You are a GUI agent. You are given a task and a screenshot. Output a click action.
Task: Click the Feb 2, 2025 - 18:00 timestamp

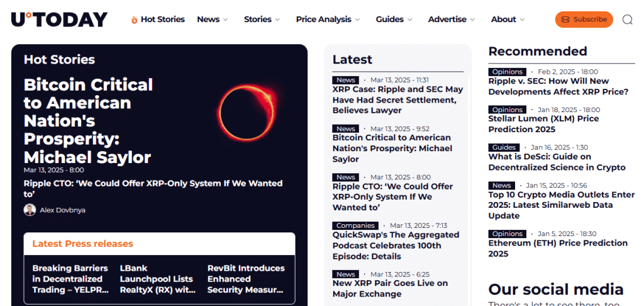click(x=568, y=72)
